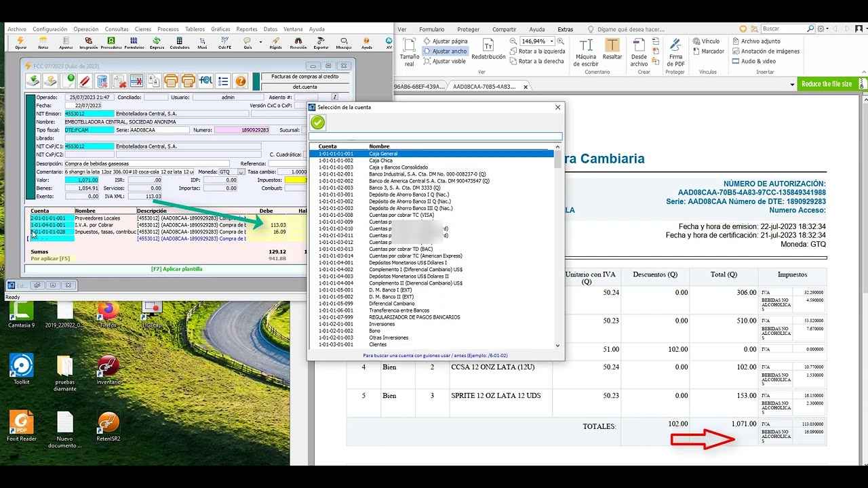Select the I.V.A. por Cobrar row
Screen dimensions: 868x488
168,225
